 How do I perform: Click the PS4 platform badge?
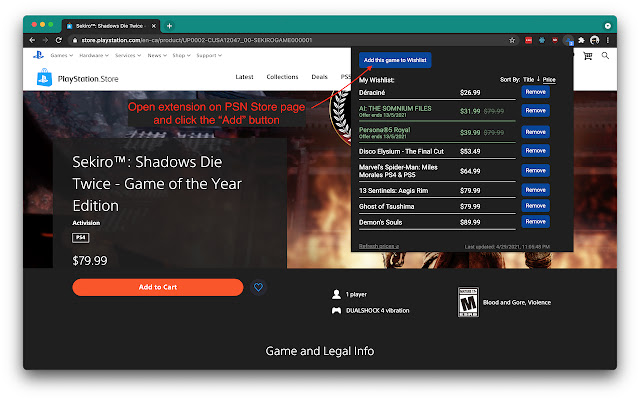[x=80, y=238]
